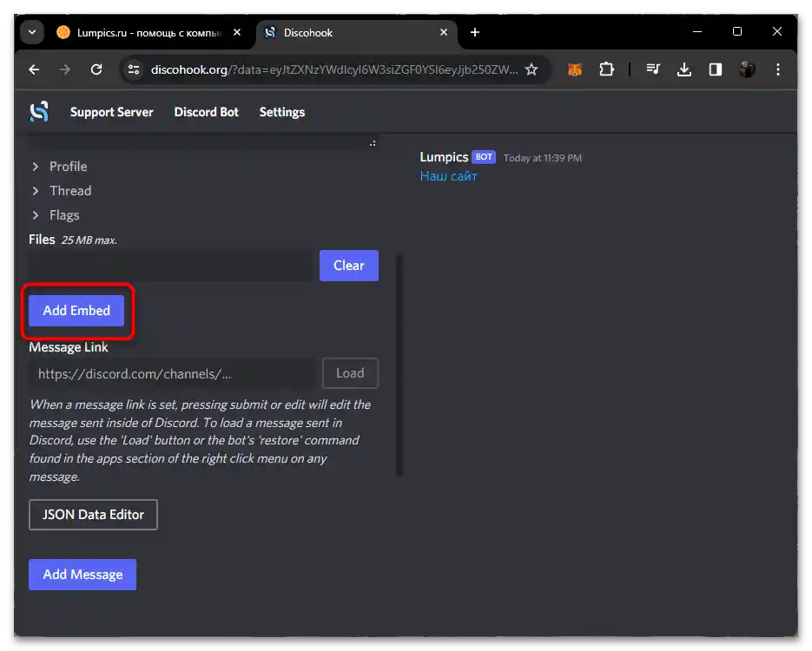Open the Наш сайт link in preview
This screenshot has height=651, width=812.
(448, 176)
